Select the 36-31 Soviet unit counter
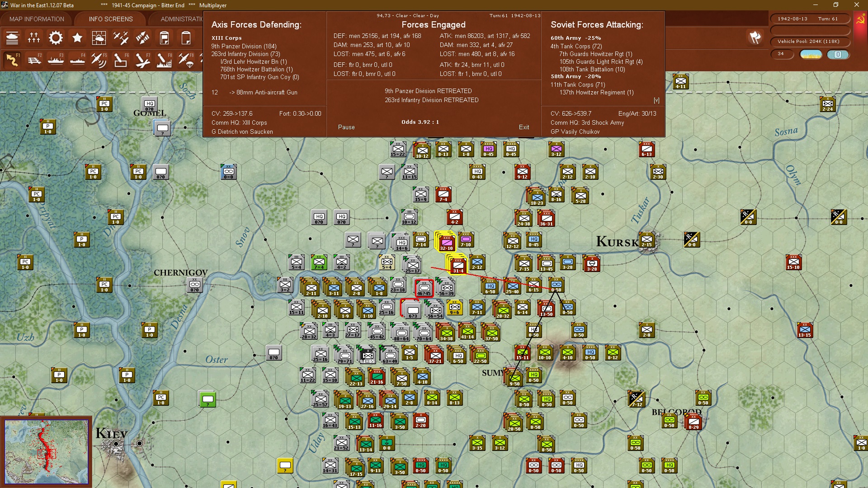The width and height of the screenshot is (868, 488). [x=546, y=218]
